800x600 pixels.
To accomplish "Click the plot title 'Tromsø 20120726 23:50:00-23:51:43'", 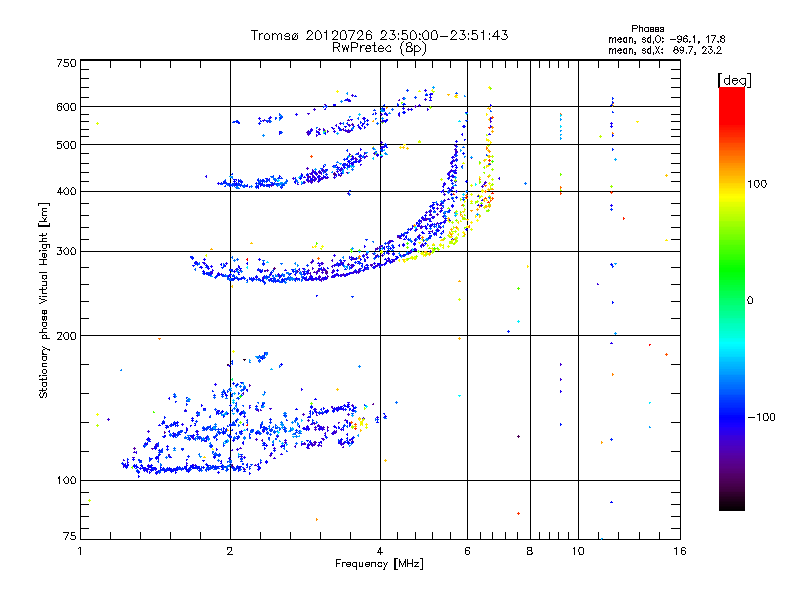I will point(379,35).
